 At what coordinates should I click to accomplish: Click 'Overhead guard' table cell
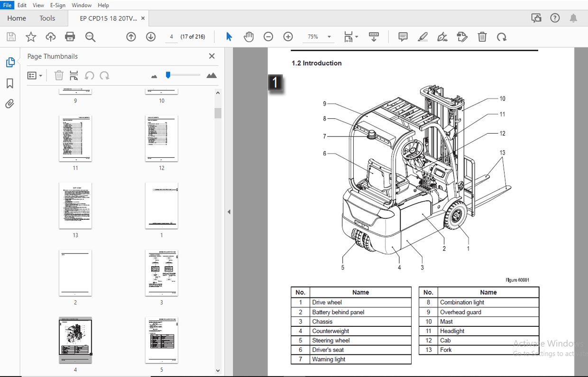[x=488, y=312]
